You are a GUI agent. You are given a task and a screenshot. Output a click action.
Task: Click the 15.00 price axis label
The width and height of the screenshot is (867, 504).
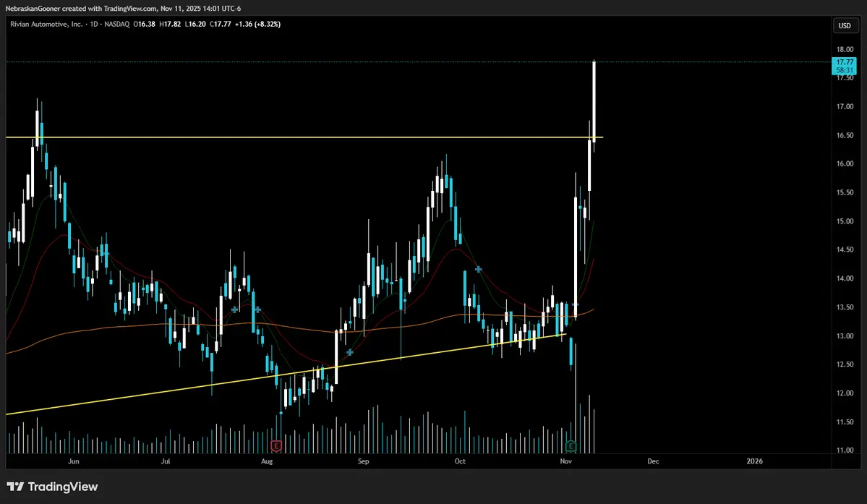tap(845, 221)
